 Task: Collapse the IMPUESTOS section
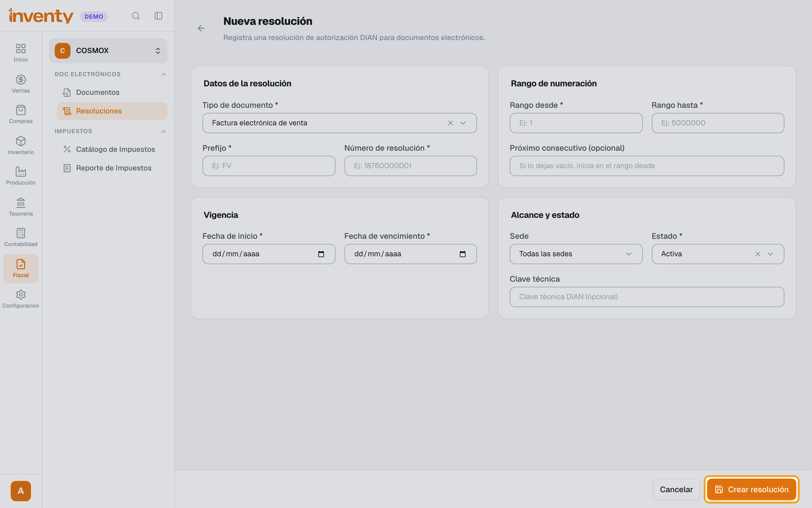164,131
